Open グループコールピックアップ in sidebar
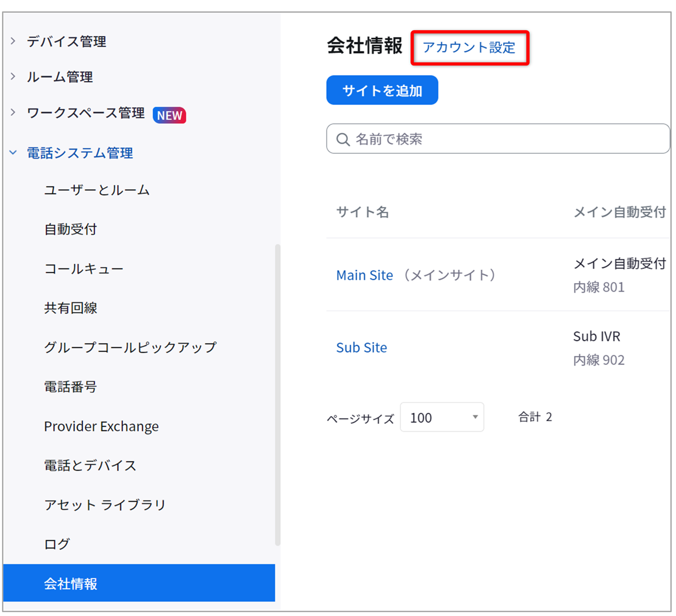 [x=130, y=347]
